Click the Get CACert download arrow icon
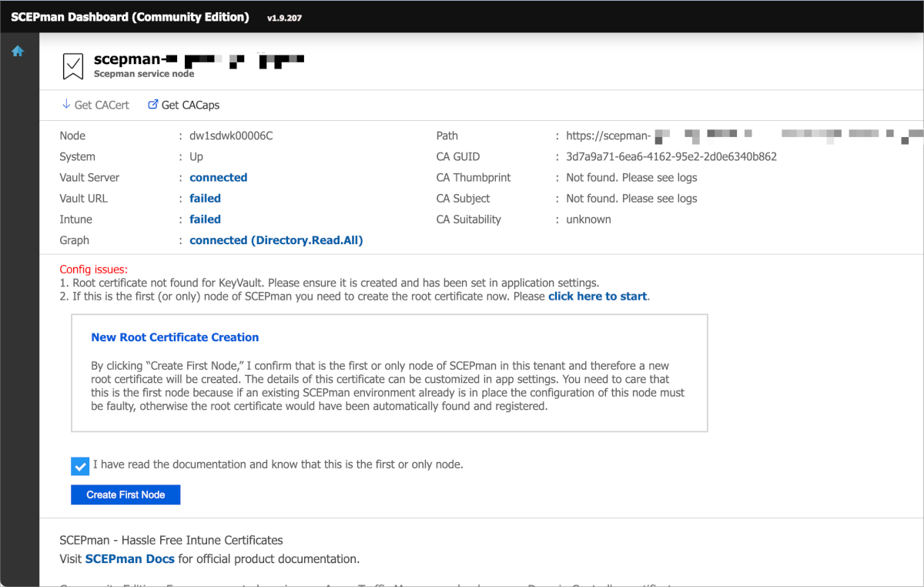The height and width of the screenshot is (587, 924). (65, 105)
